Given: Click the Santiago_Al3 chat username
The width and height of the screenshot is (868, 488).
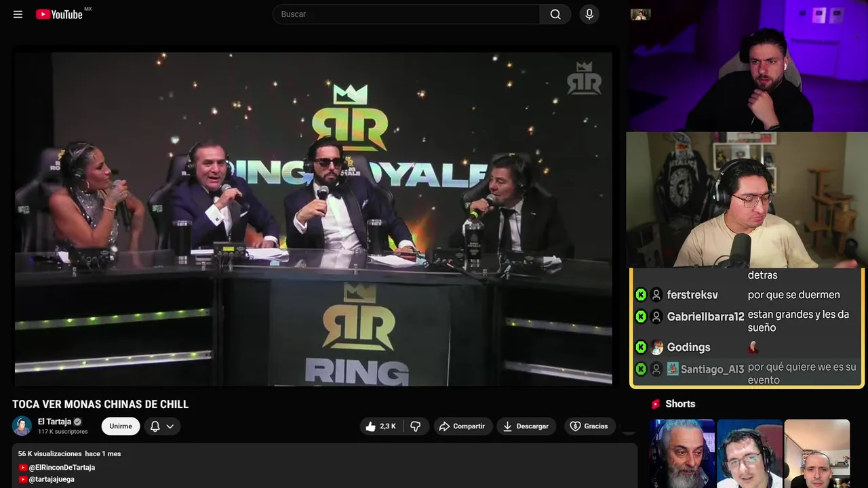Looking at the screenshot, I should click(712, 369).
